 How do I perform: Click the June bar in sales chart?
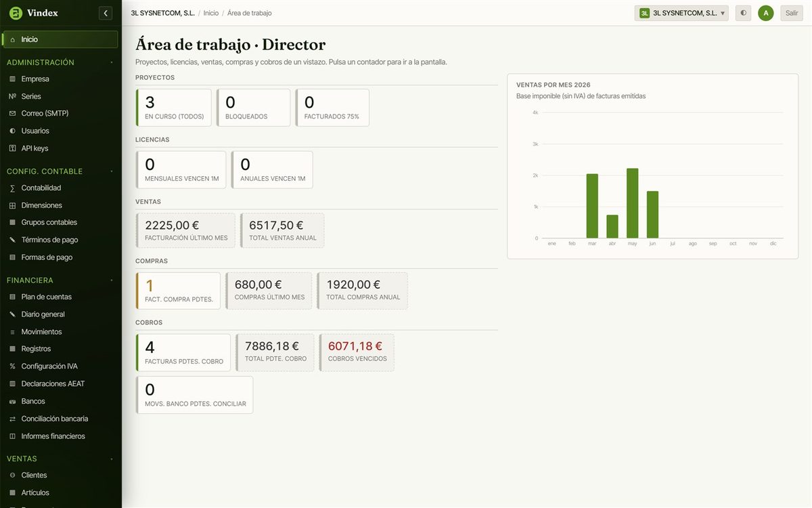tap(652, 215)
